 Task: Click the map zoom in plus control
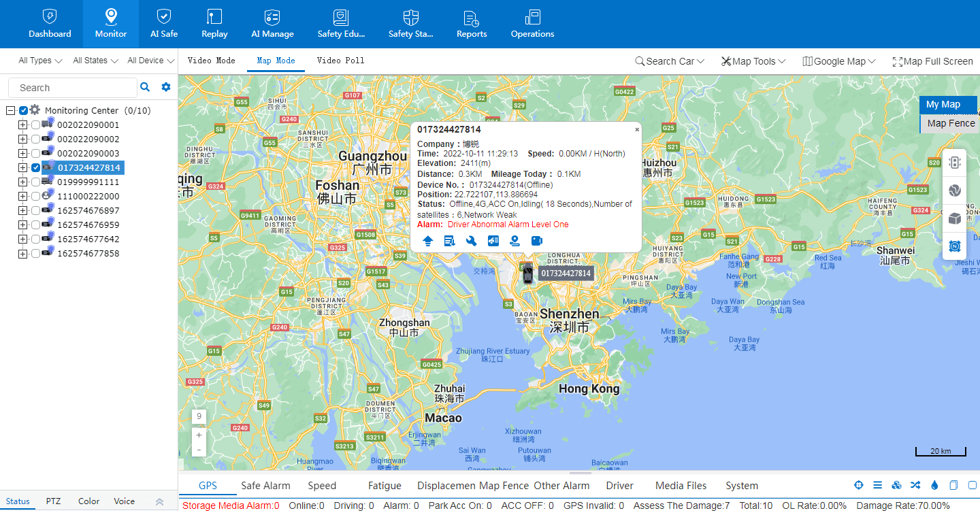199,435
